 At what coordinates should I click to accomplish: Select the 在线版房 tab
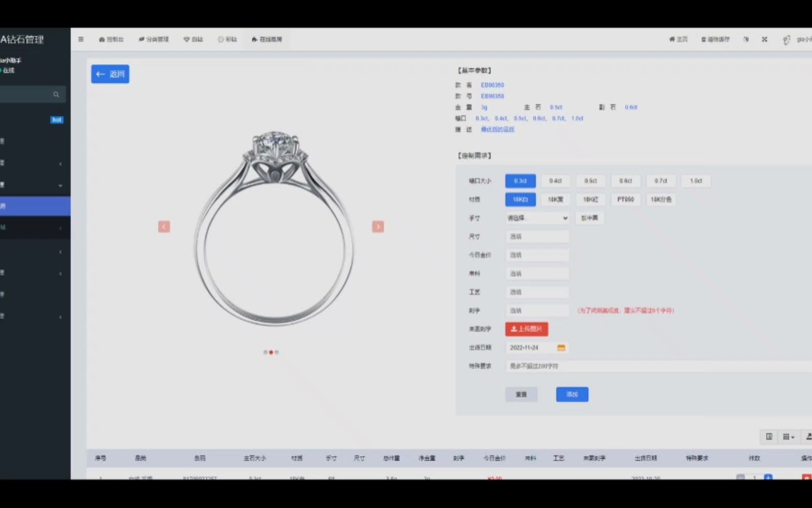(267, 39)
